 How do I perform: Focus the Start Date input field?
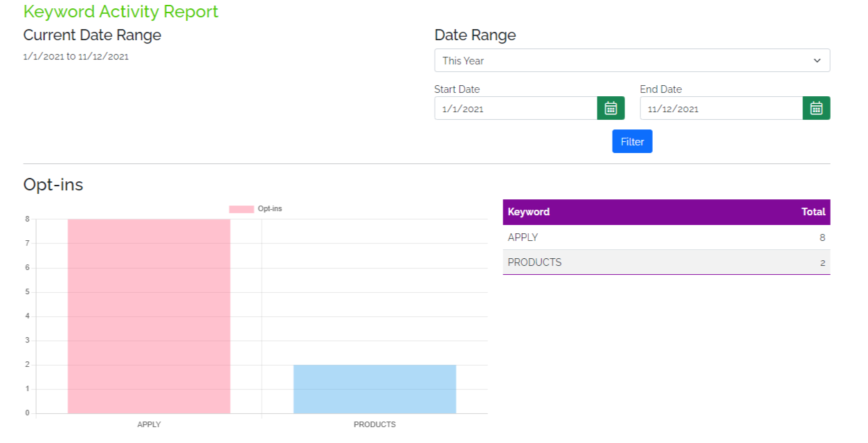516,108
